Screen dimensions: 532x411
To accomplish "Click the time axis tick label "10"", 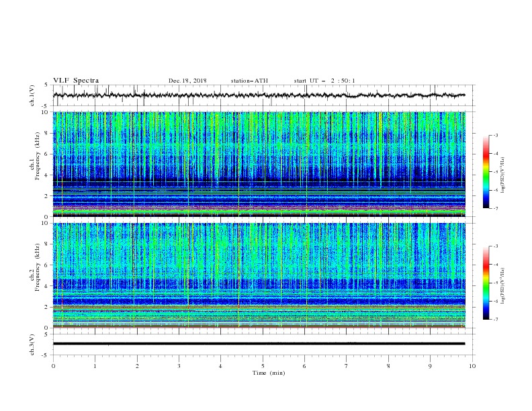I will [472, 366].
